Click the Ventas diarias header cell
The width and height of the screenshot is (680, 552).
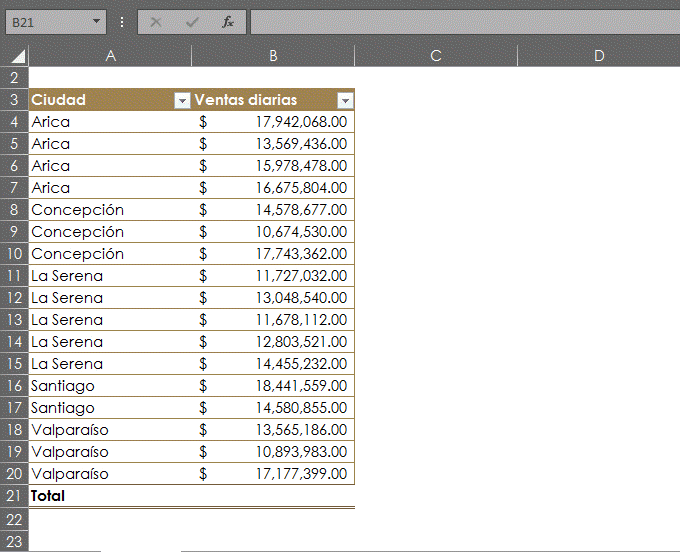pyautogui.click(x=273, y=100)
